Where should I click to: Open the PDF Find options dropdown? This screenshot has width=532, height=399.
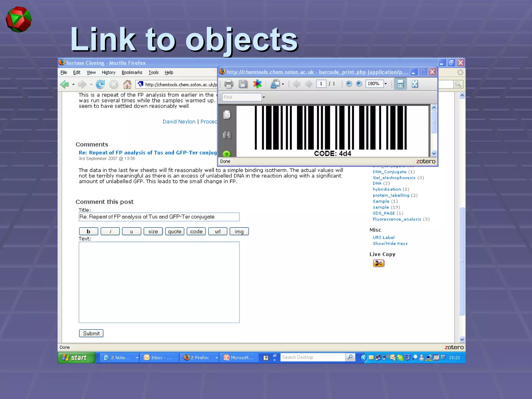[264, 97]
